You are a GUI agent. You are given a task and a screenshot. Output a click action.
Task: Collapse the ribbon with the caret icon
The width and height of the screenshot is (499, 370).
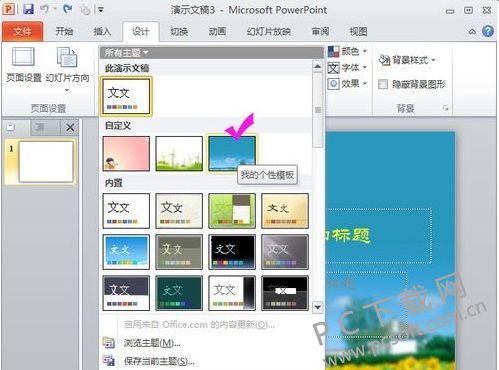472,32
